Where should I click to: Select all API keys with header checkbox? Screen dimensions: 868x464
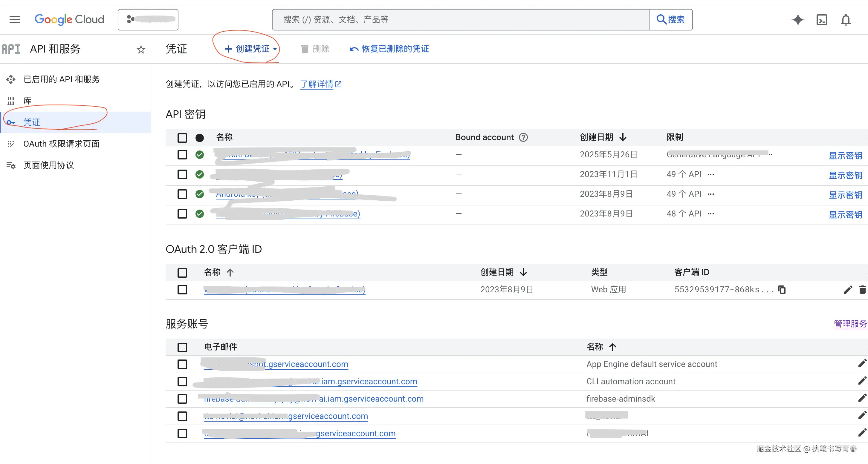tap(182, 138)
